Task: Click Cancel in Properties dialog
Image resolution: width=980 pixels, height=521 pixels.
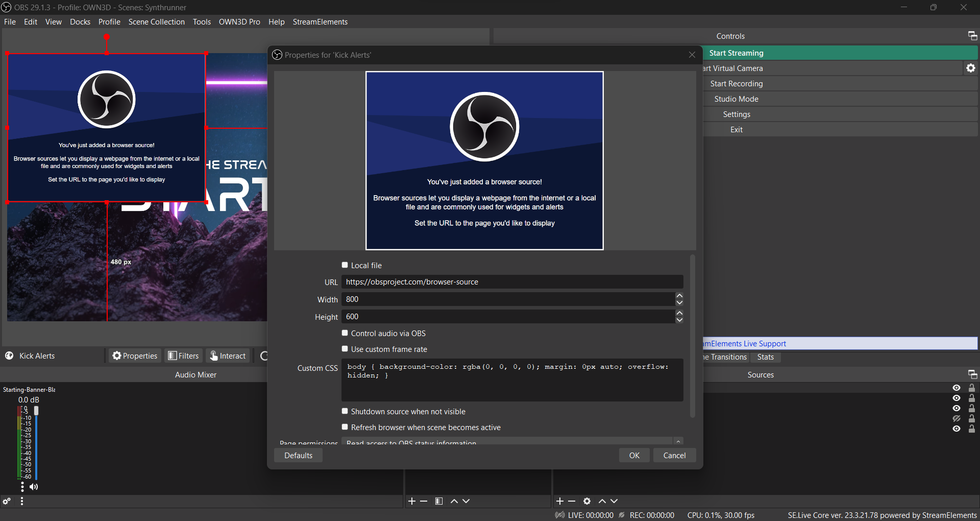Action: click(674, 455)
